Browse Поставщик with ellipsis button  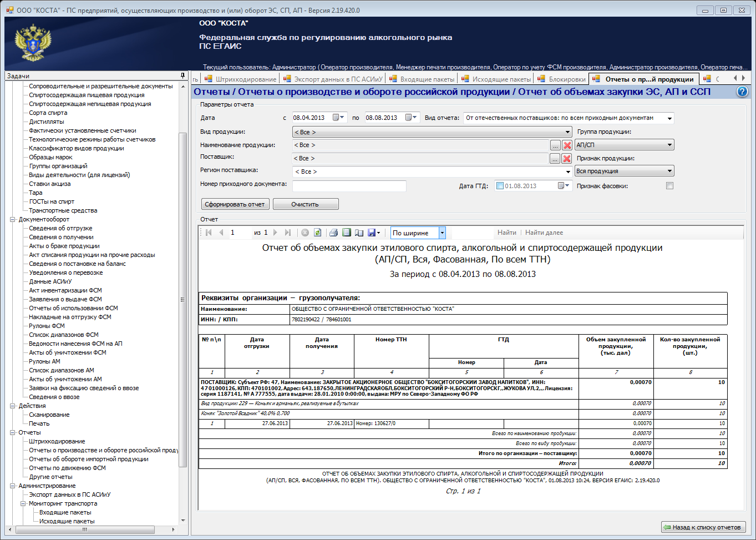coord(555,158)
